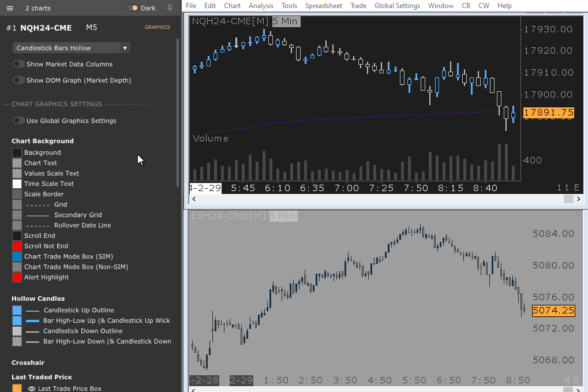Screen dimensions: 588x392
Task: Toggle the Dark theme switch
Action: click(x=133, y=8)
